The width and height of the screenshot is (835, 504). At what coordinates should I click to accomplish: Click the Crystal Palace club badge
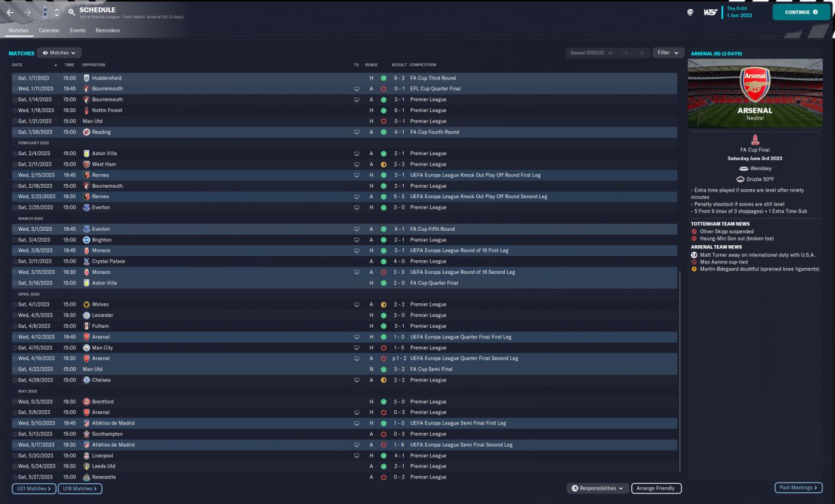(86, 261)
